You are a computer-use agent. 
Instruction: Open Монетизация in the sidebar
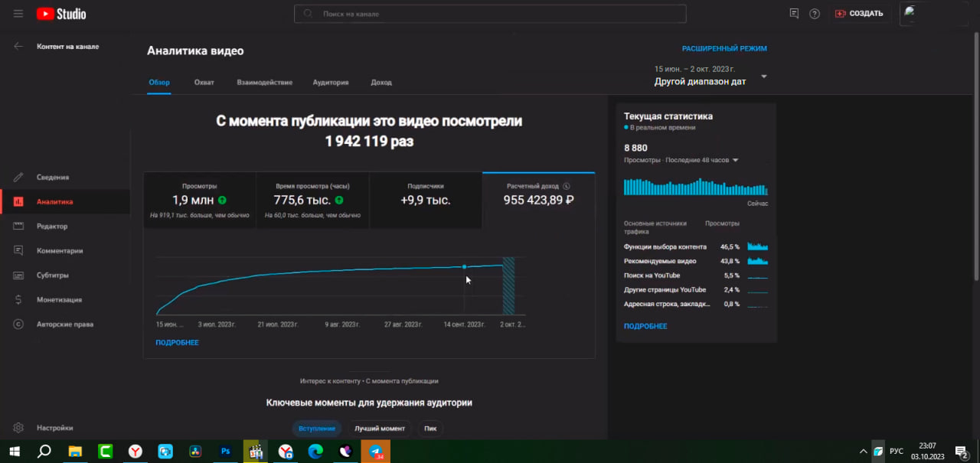pos(58,299)
